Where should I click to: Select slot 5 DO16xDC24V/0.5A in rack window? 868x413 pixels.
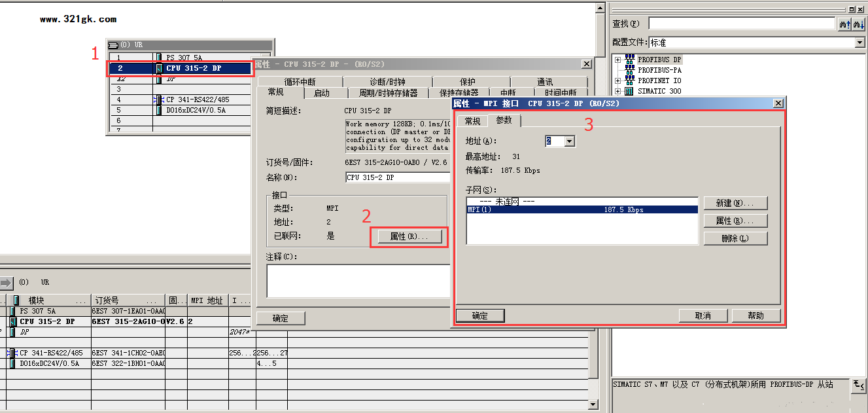pos(180,110)
